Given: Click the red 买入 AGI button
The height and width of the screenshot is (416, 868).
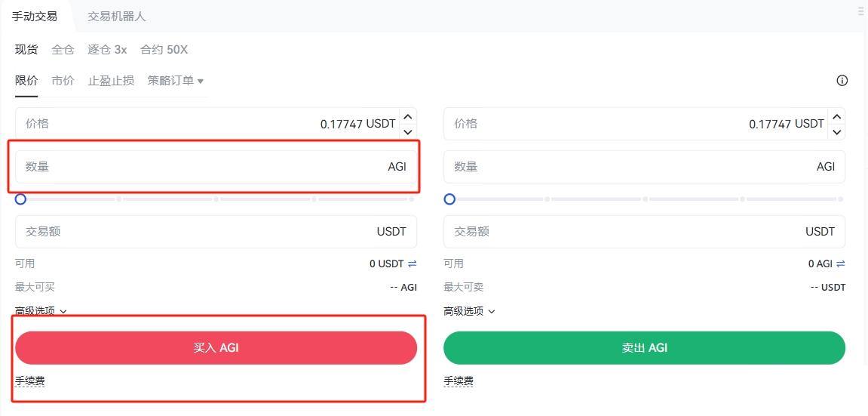Looking at the screenshot, I should tap(216, 348).
